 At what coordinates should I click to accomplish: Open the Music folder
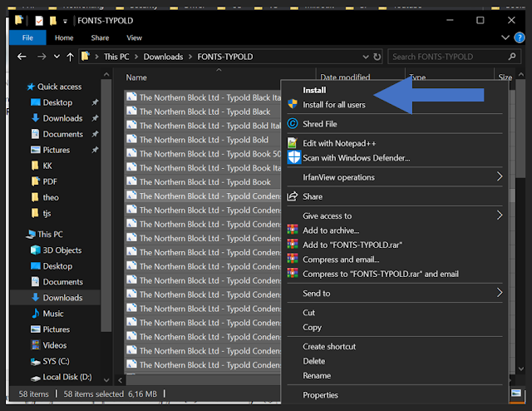tap(53, 314)
